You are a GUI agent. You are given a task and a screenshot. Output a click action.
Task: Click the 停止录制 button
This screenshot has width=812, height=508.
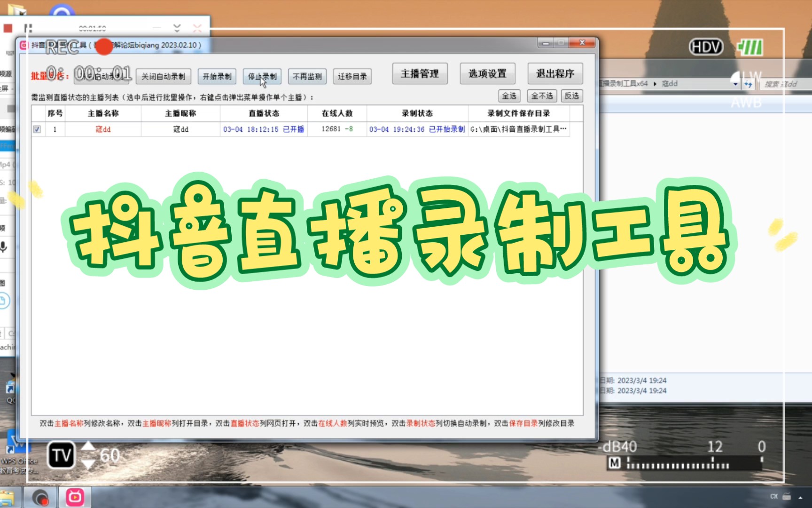click(x=262, y=76)
